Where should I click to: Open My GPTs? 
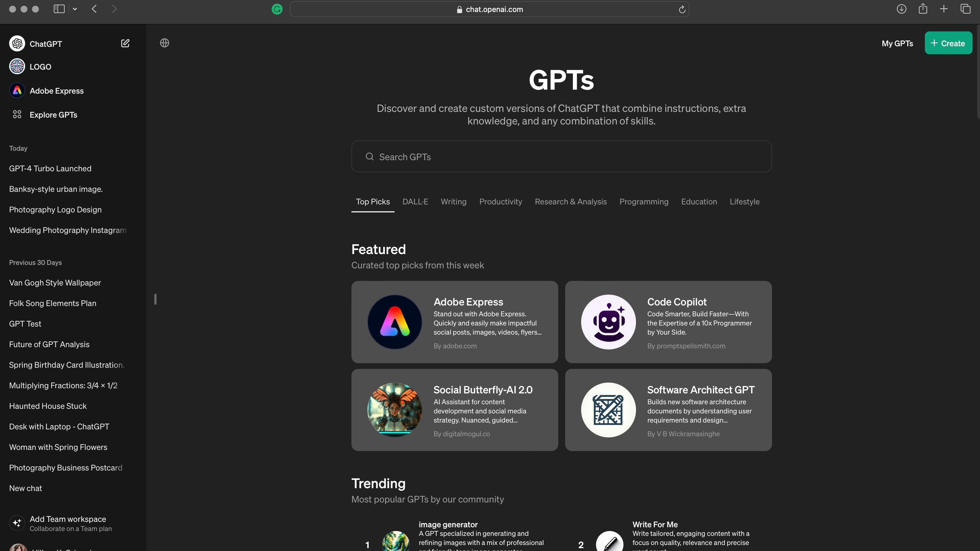tap(897, 43)
